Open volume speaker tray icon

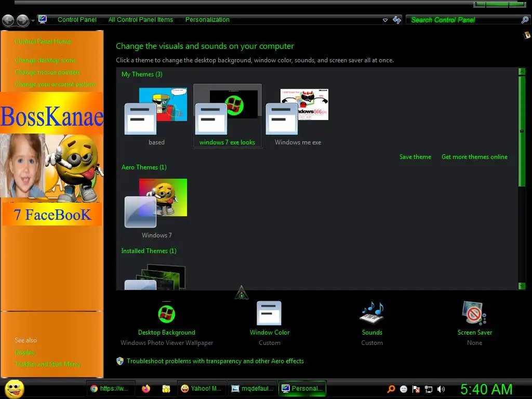pos(441,389)
